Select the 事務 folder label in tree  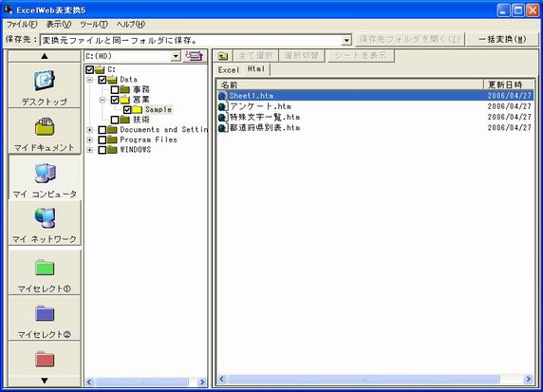[141, 89]
